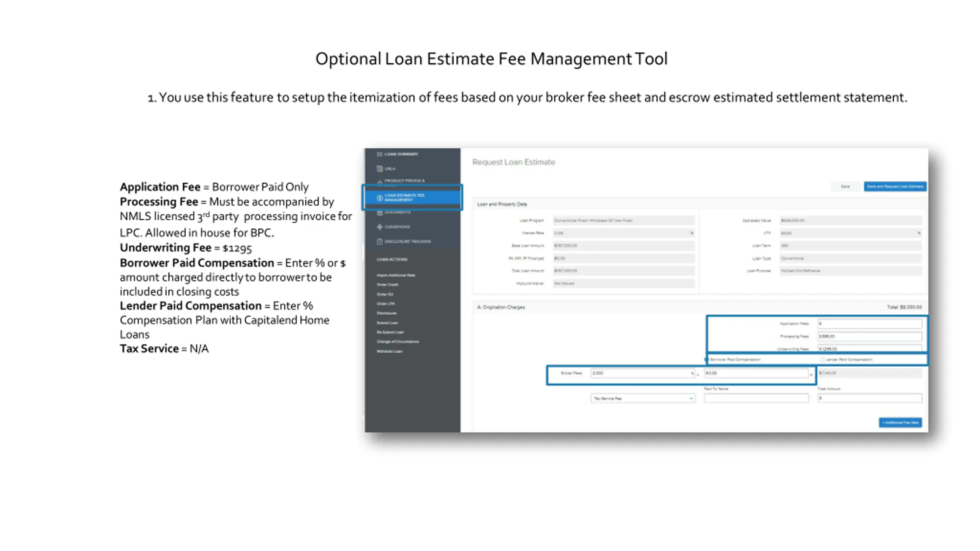980x551 pixels.
Task: Select the Borrower Paid Compensation radio button
Action: [x=707, y=360]
